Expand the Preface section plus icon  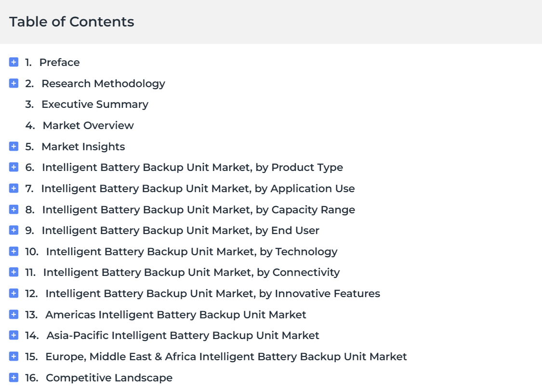(13, 62)
